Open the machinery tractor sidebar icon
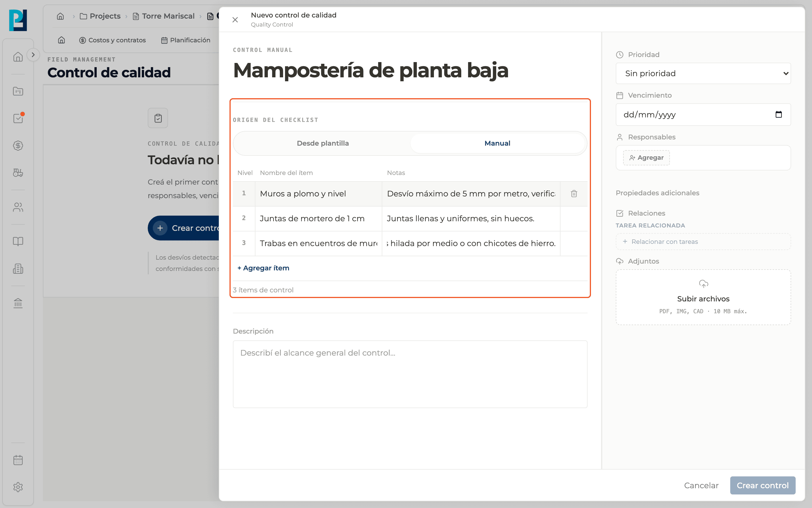The image size is (812, 508). [x=18, y=173]
